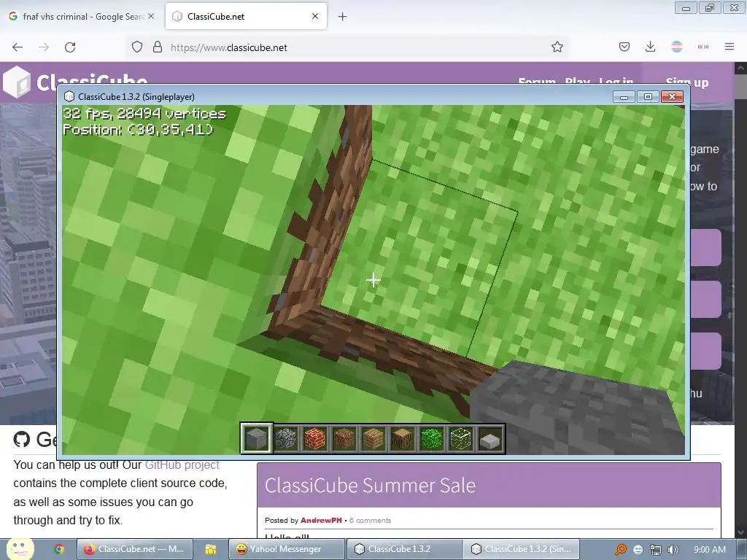Open the folder icon in taskbar

click(x=211, y=549)
